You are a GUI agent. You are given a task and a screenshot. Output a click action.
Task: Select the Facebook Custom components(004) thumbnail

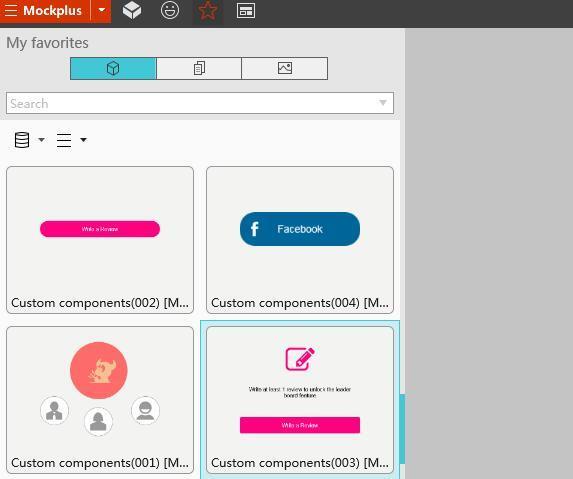(300, 240)
